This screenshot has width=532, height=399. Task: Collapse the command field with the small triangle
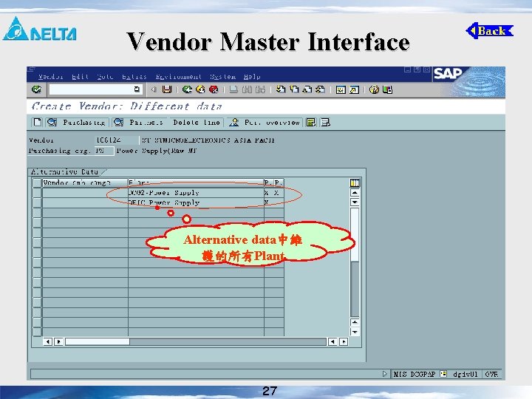coord(154,89)
